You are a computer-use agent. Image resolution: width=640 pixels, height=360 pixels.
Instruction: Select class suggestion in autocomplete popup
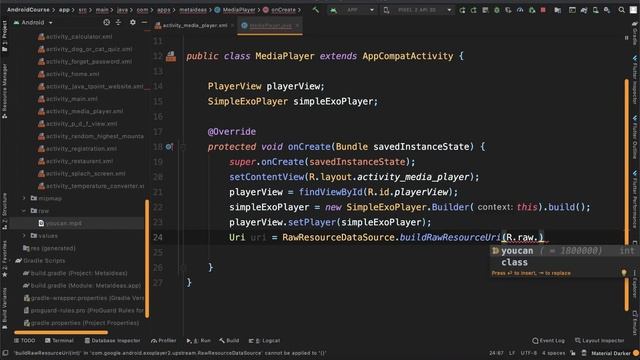[x=563, y=262]
